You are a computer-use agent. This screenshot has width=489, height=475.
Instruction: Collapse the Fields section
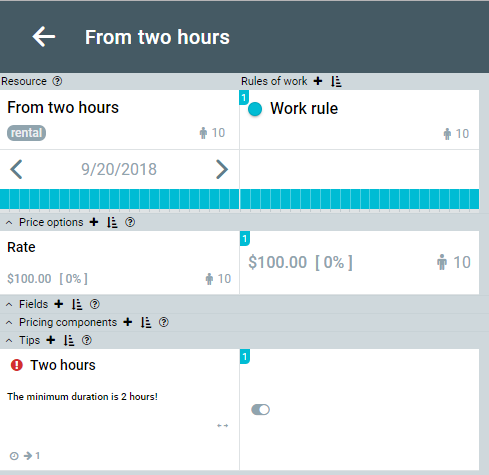(x=9, y=305)
